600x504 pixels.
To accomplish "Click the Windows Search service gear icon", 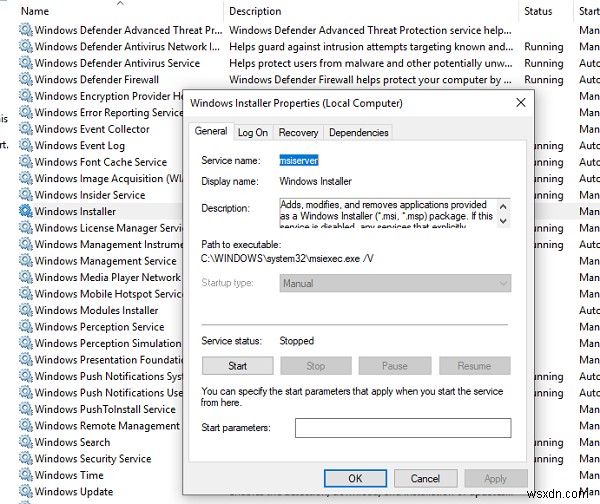I will [26, 442].
